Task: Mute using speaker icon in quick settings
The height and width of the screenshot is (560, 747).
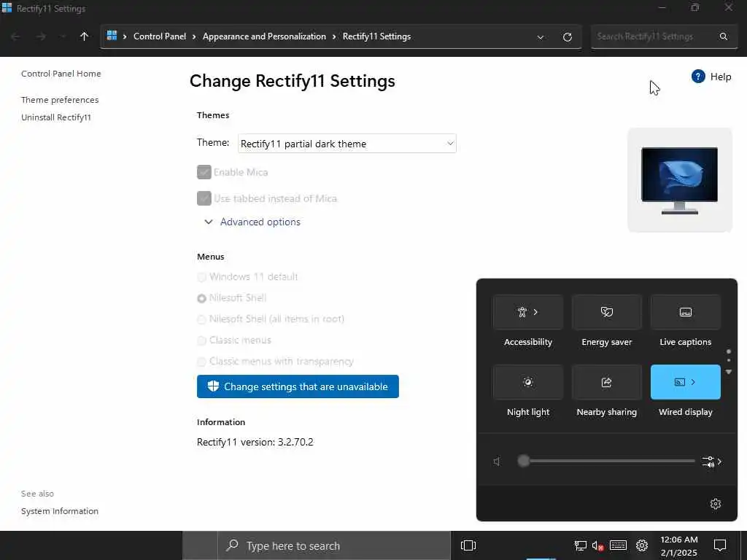Action: pyautogui.click(x=498, y=461)
